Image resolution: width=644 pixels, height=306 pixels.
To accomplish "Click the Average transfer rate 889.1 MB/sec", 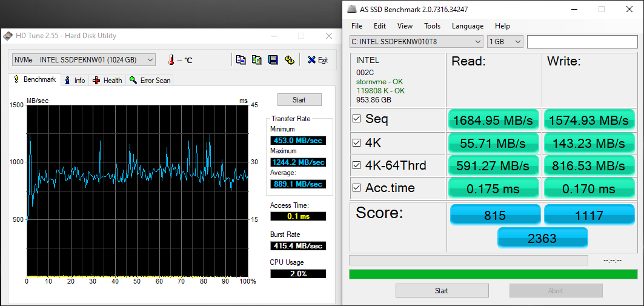I will [x=298, y=184].
